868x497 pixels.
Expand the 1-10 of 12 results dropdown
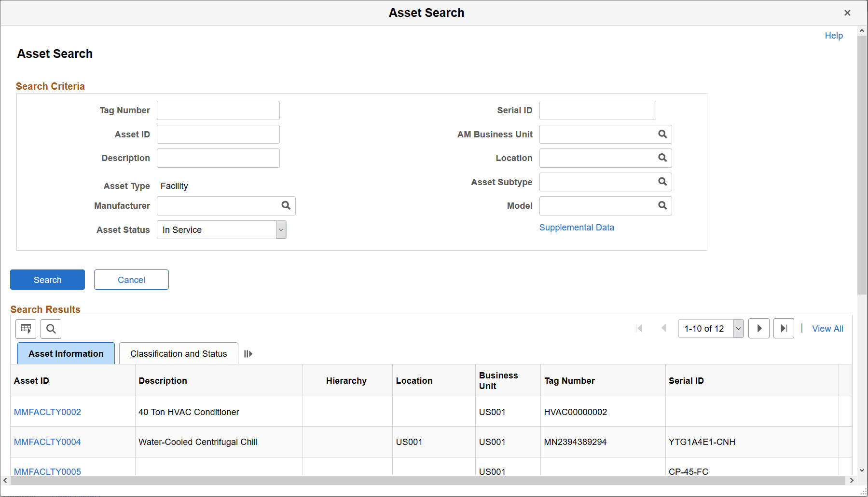[737, 328]
